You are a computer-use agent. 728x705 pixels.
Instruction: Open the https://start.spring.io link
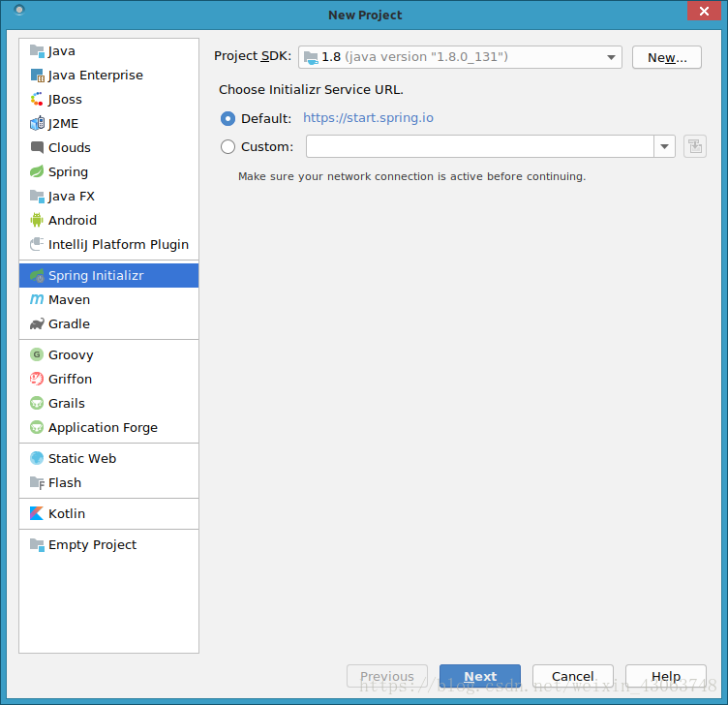(x=368, y=118)
